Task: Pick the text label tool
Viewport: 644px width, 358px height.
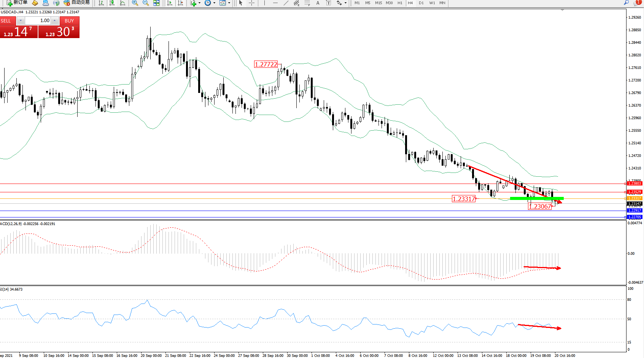Action: tap(318, 3)
